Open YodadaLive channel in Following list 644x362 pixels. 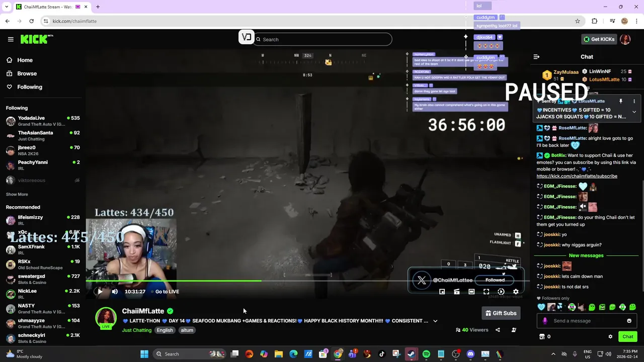tap(43, 121)
